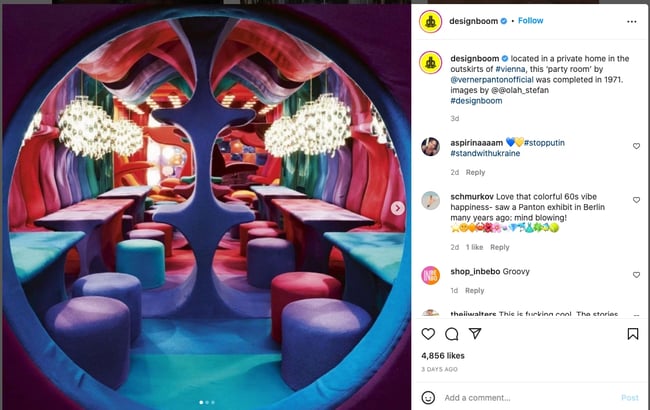Open designboom profile picture in header

point(430,21)
